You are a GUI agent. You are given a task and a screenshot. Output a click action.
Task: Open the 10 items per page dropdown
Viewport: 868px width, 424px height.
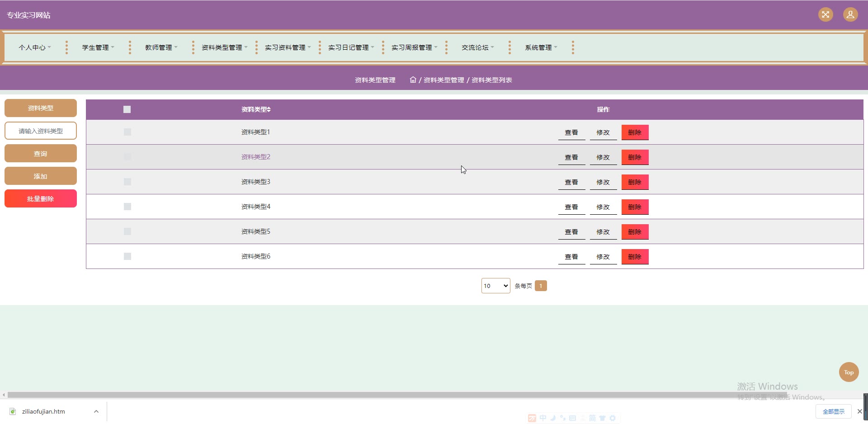click(x=495, y=286)
